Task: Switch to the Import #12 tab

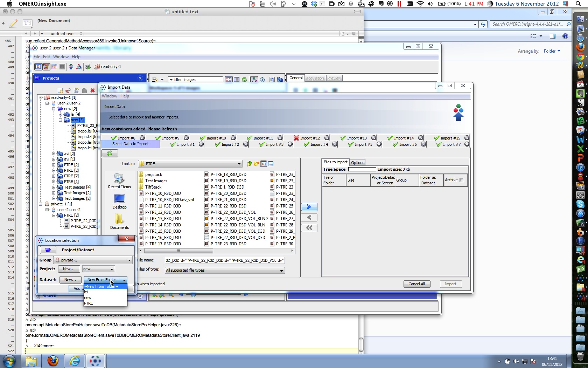Action: click(310, 138)
